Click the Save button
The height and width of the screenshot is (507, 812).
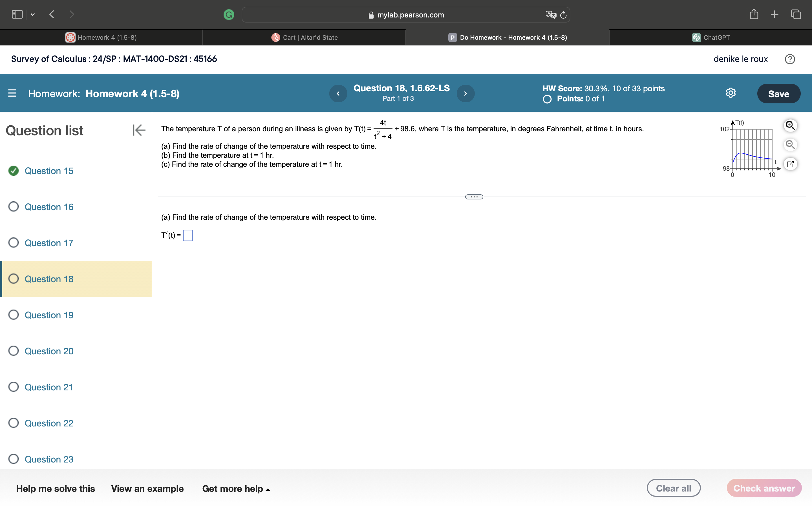[x=778, y=94]
